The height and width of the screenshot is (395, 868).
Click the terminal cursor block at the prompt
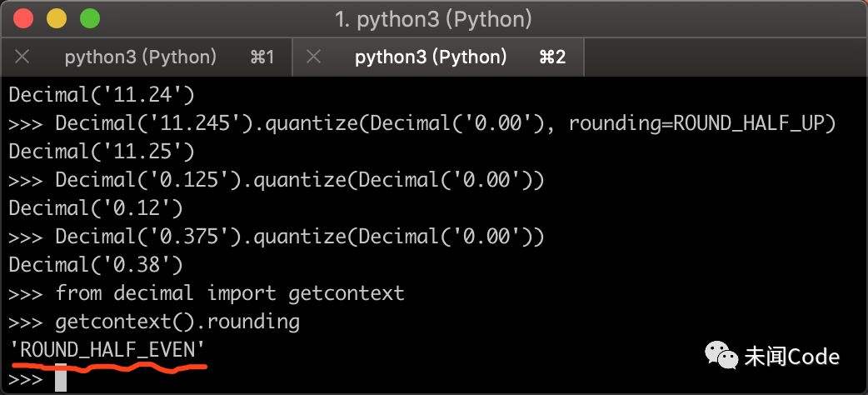(61, 378)
